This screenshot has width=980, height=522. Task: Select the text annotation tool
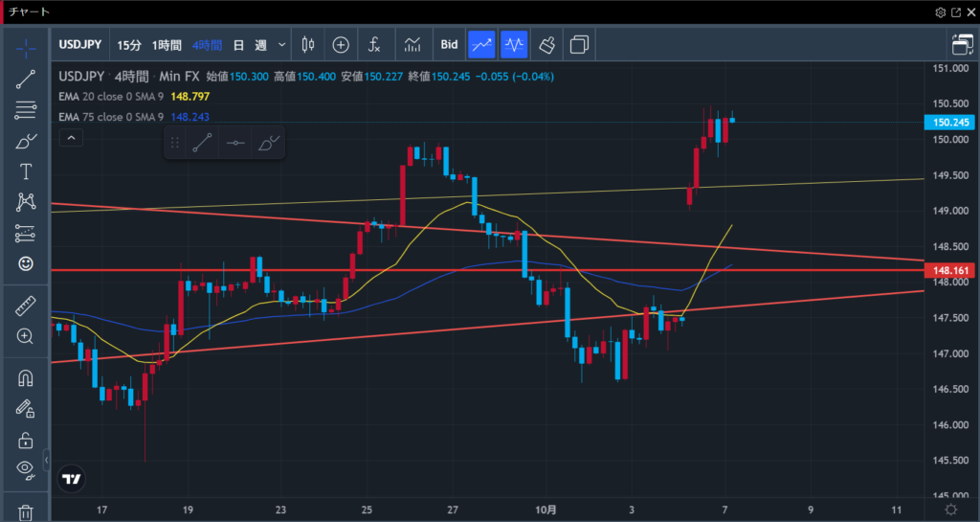point(26,171)
